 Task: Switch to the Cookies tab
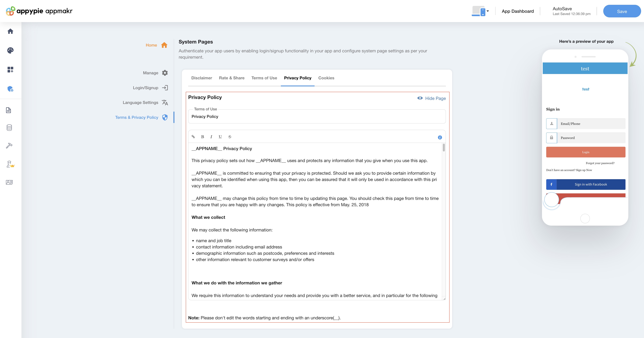326,78
